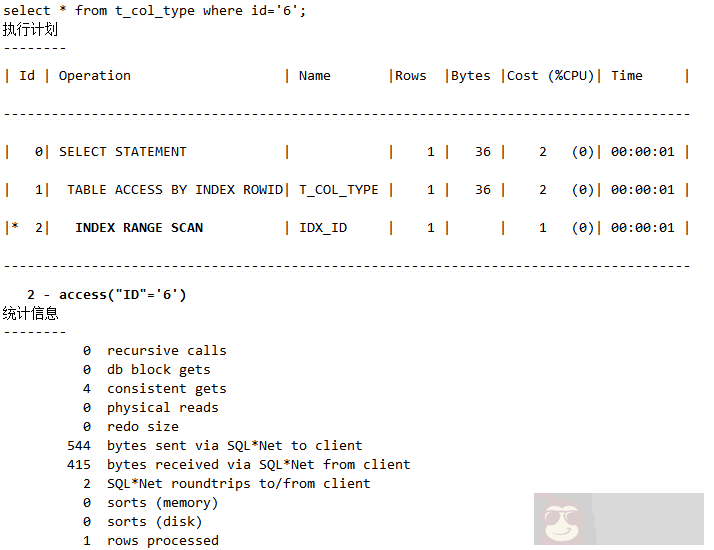Screen dimensions: 714x550
Task: Click the Name column header
Action: point(315,76)
